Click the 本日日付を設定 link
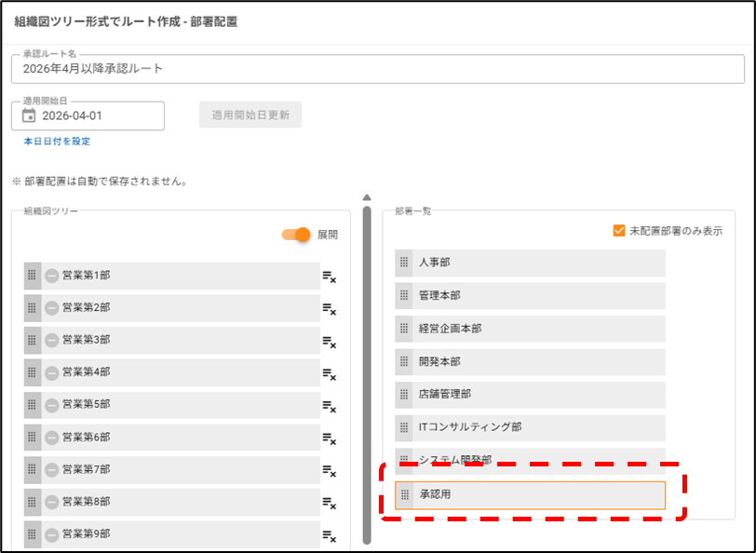 57,142
